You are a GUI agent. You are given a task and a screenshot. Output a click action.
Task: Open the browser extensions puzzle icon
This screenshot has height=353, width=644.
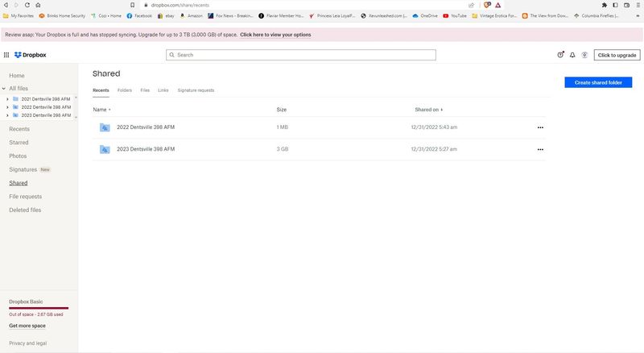[x=605, y=5]
